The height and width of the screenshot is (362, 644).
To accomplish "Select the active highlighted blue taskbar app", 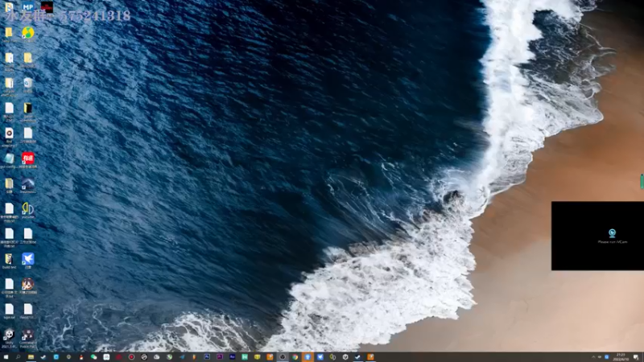I will coord(308,357).
